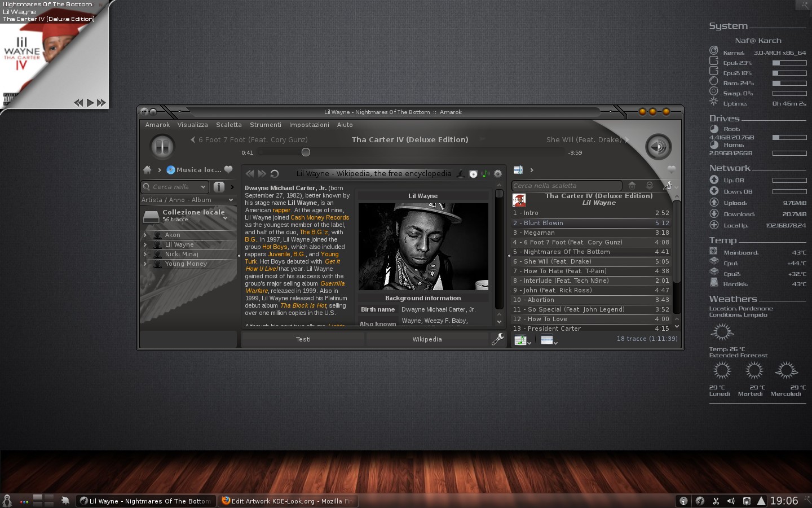Jump to previous track '6 Foot 7 Foot'
The image size is (812, 508).
tap(249, 139)
